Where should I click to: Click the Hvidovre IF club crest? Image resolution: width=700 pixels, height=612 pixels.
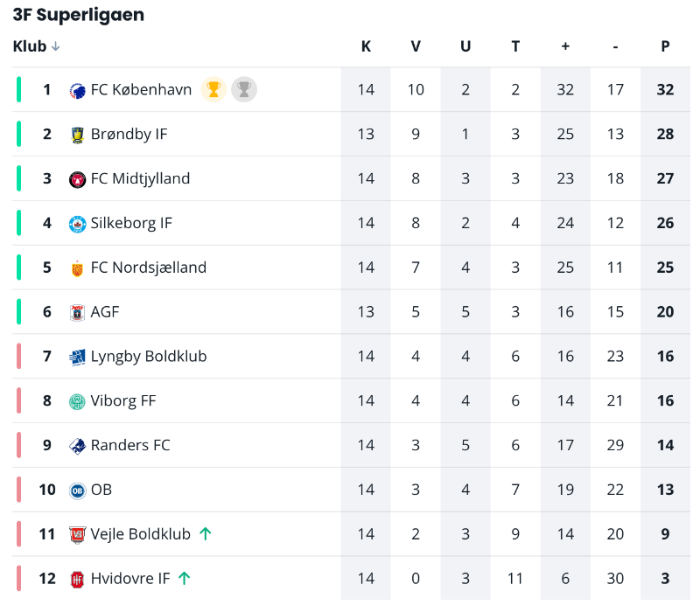pos(77,579)
